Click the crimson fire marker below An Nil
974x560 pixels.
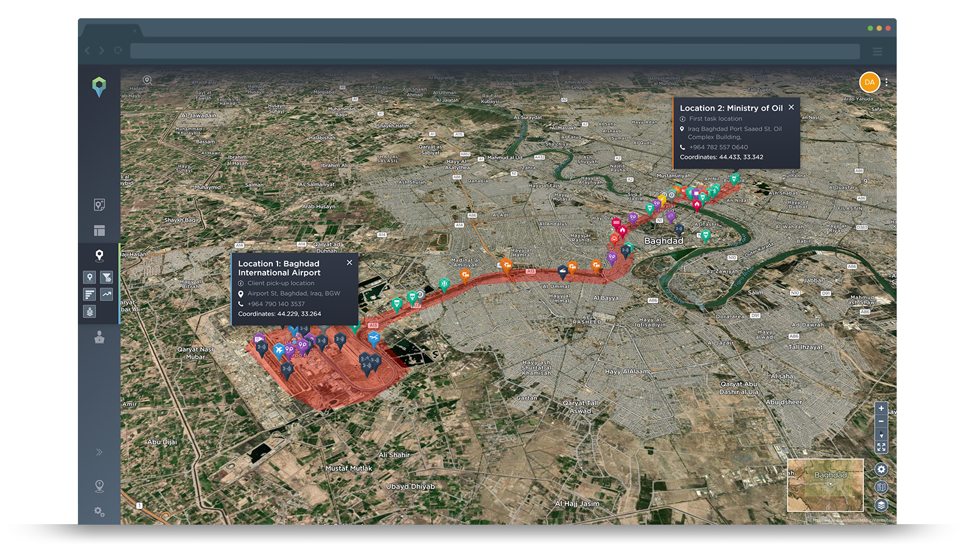(x=697, y=206)
